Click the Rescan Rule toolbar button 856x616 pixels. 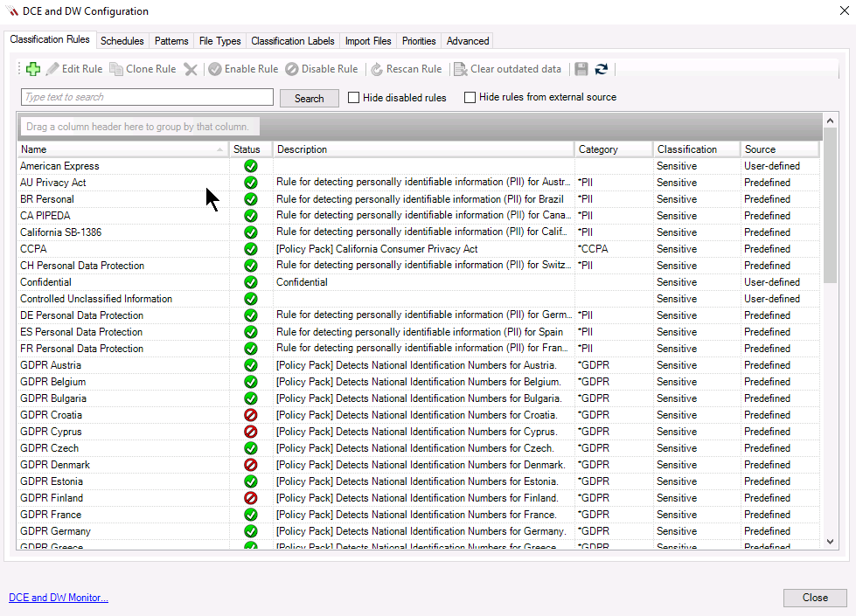pyautogui.click(x=407, y=69)
